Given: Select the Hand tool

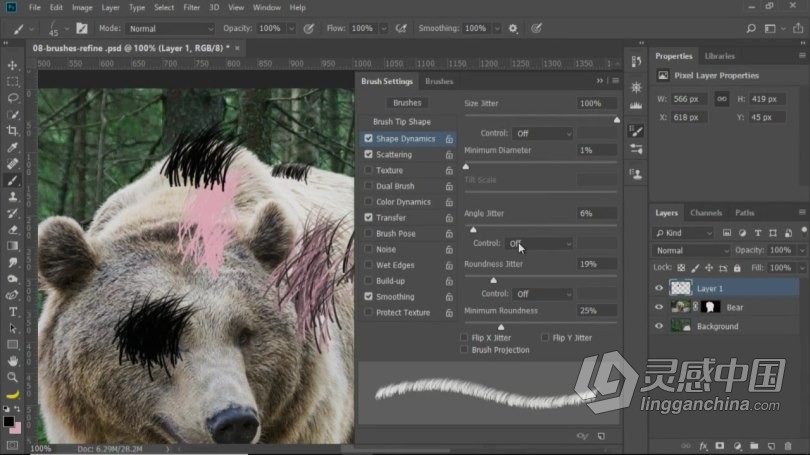Looking at the screenshot, I should point(13,361).
